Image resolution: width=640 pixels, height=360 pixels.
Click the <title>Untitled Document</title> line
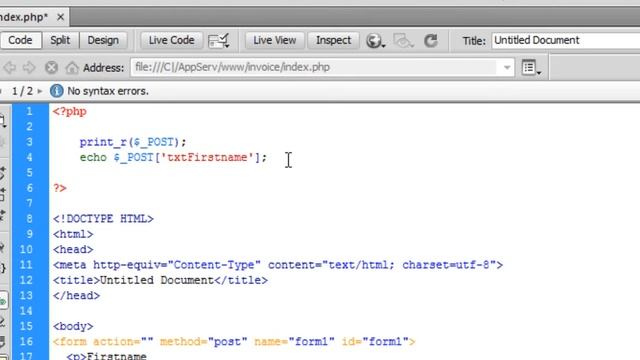point(160,280)
